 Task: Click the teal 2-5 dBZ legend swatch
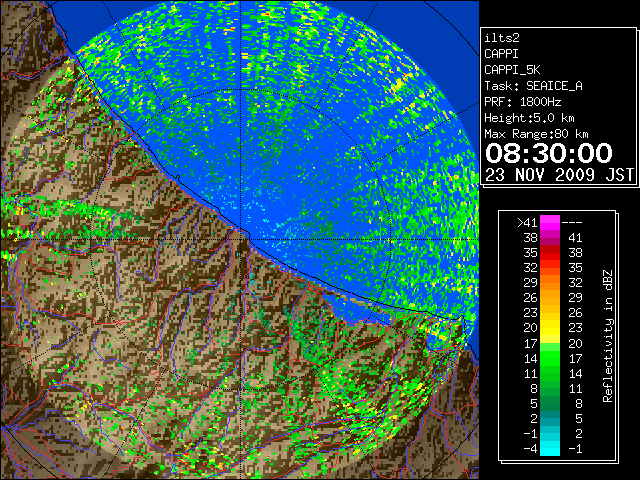(x=550, y=418)
